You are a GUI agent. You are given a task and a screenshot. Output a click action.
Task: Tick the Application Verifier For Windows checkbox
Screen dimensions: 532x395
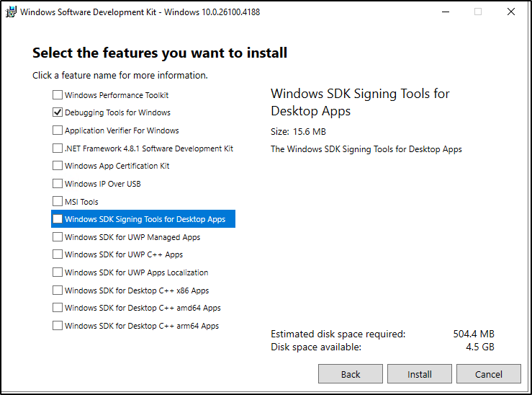[x=58, y=130]
